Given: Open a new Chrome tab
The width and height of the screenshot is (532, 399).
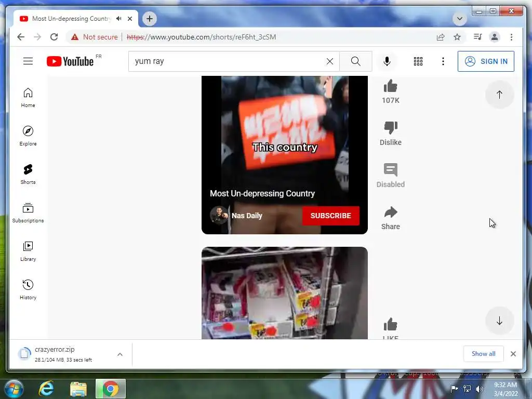Looking at the screenshot, I should pyautogui.click(x=150, y=19).
